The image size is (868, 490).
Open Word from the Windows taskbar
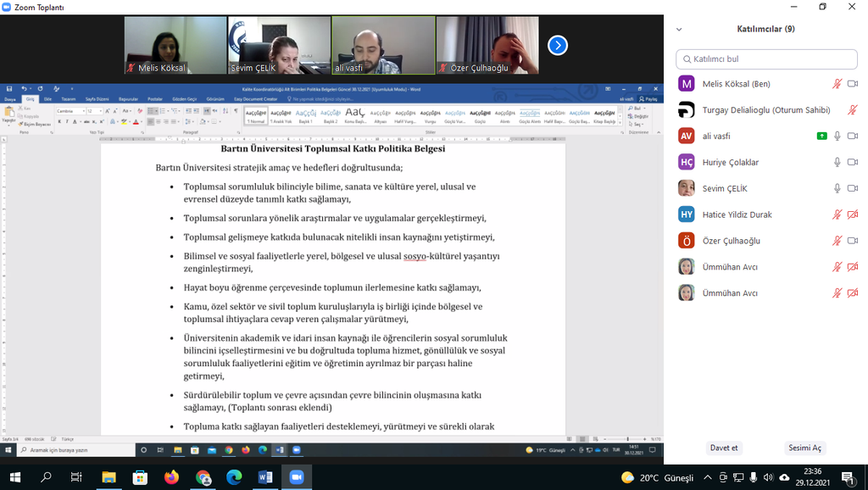click(265, 477)
